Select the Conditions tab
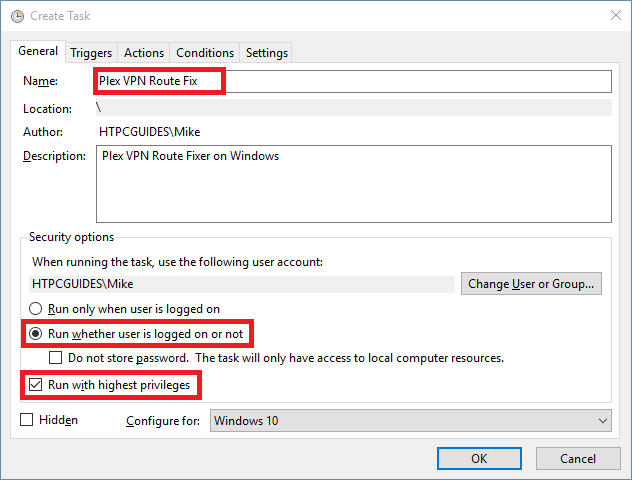 click(x=205, y=53)
